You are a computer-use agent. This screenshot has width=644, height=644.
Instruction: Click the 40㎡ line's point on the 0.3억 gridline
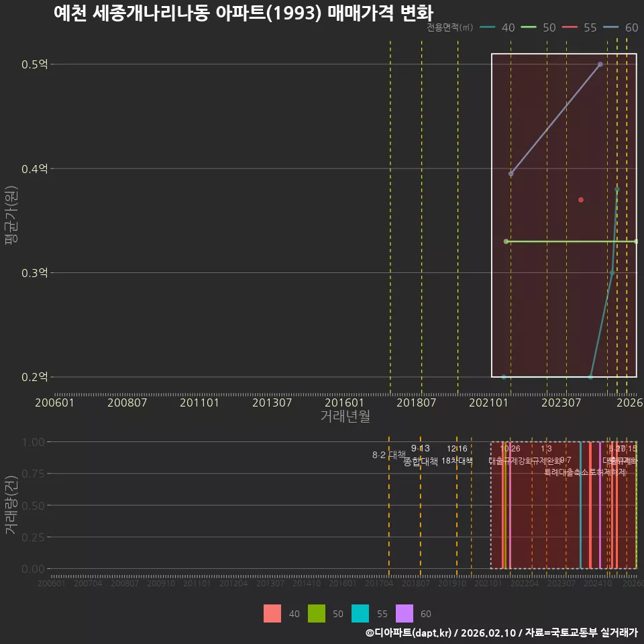point(612,273)
